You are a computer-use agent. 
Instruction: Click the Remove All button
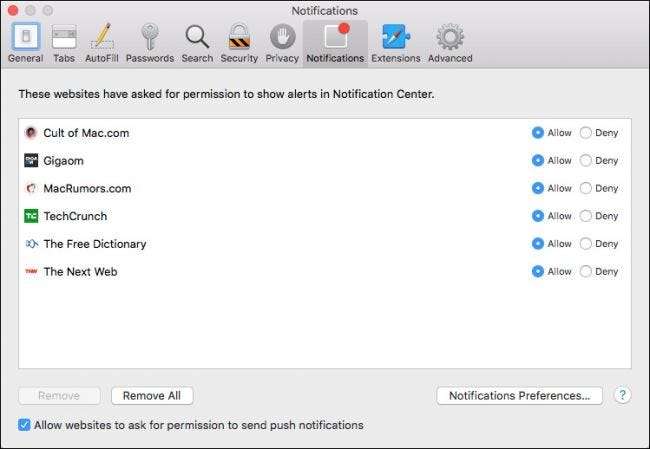(152, 396)
